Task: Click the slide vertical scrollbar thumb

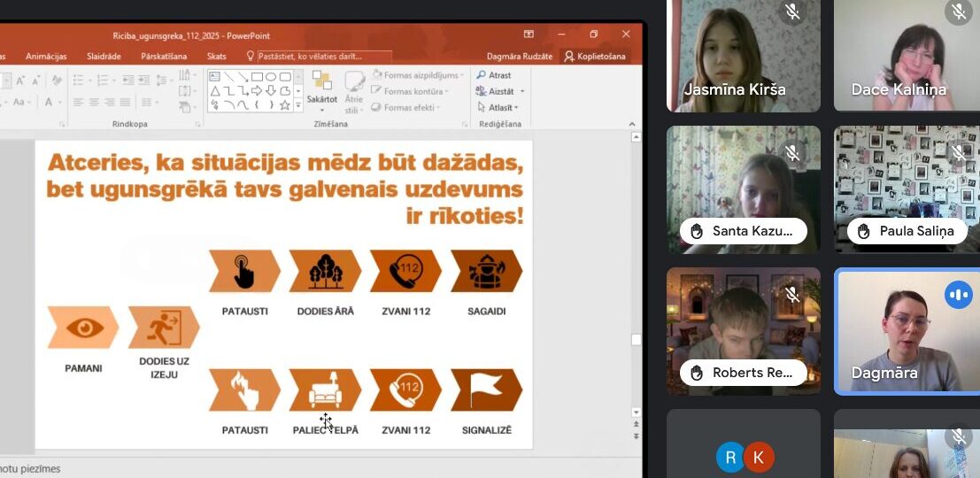Action: 637,339
